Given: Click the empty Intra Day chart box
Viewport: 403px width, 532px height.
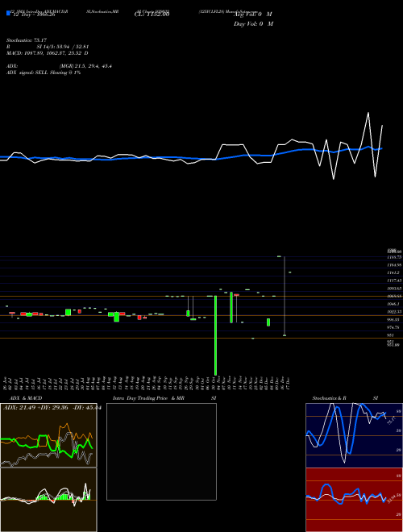Looking at the screenshot, I should click(x=161, y=451).
